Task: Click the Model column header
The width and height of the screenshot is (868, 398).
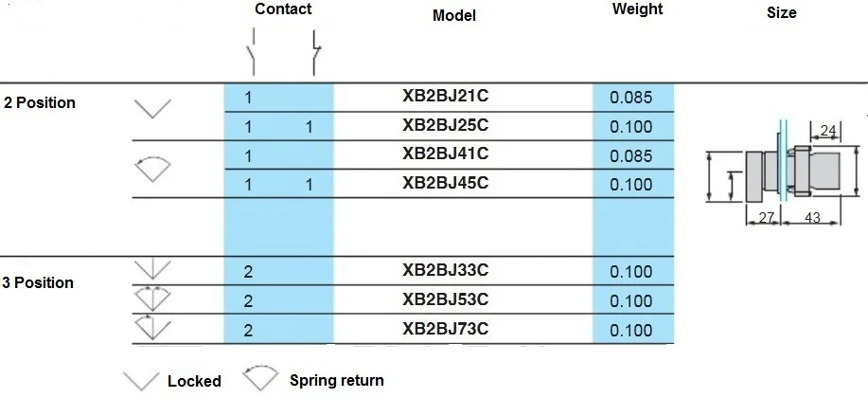Action: pyautogui.click(x=454, y=16)
